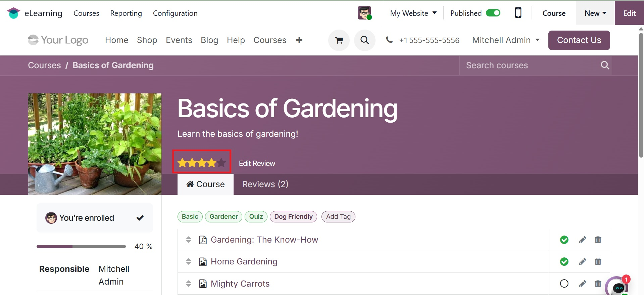Viewport: 644px width, 295px height.
Task: Click the drag handle for Mighty Carrots
Action: (x=189, y=284)
